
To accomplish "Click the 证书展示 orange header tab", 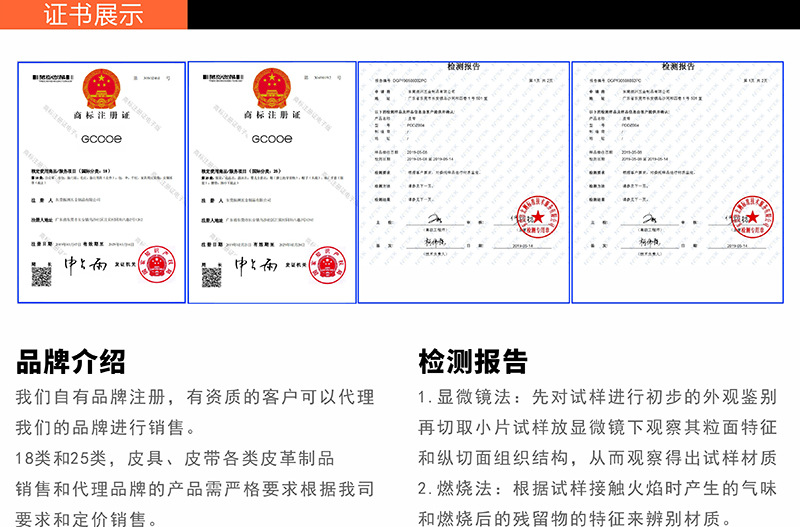I will (x=94, y=14).
